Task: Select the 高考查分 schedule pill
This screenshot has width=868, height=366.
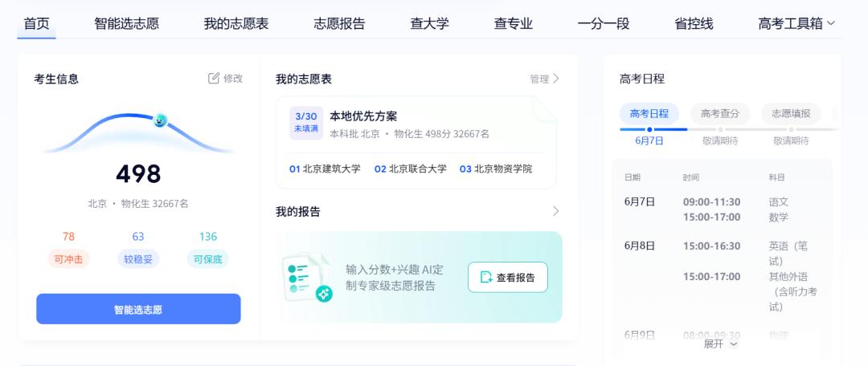Action: [719, 113]
